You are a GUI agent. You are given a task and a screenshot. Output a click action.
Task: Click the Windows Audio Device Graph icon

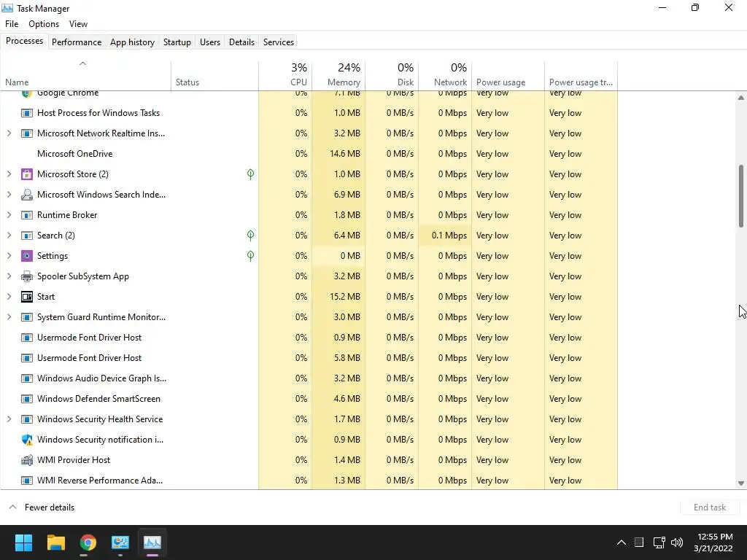27,378
